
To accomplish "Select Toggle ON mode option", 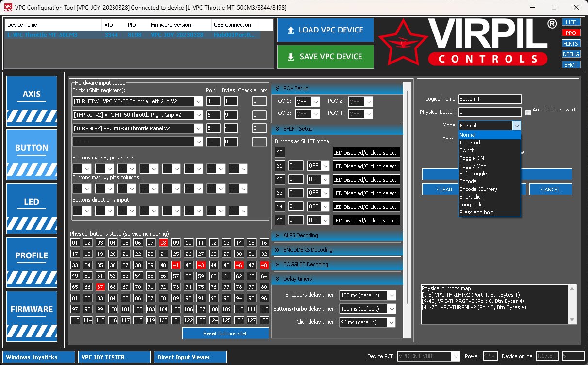I will [490, 158].
